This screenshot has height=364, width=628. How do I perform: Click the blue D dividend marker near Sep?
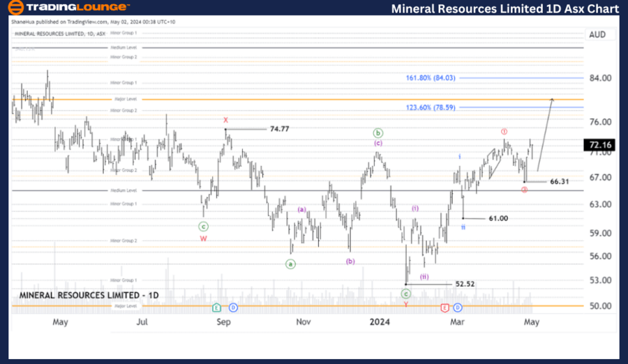click(233, 308)
